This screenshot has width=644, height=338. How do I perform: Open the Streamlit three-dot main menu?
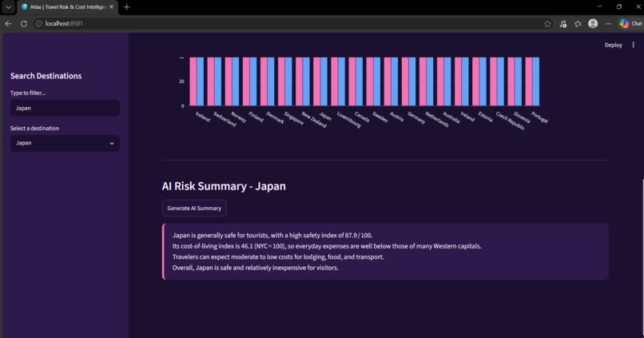tap(633, 45)
